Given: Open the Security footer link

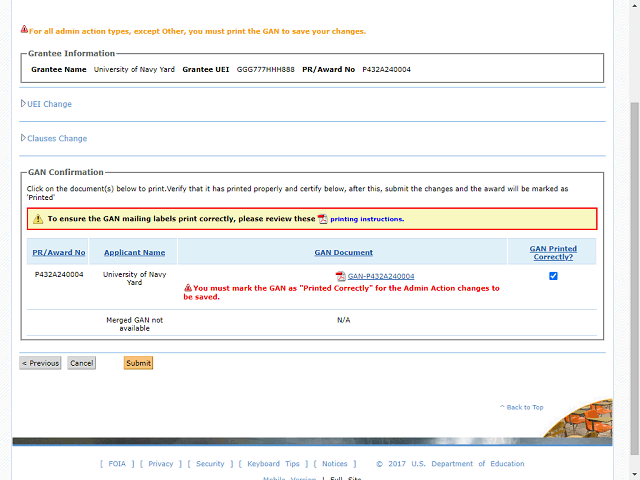Looking at the screenshot, I should tap(210, 464).
